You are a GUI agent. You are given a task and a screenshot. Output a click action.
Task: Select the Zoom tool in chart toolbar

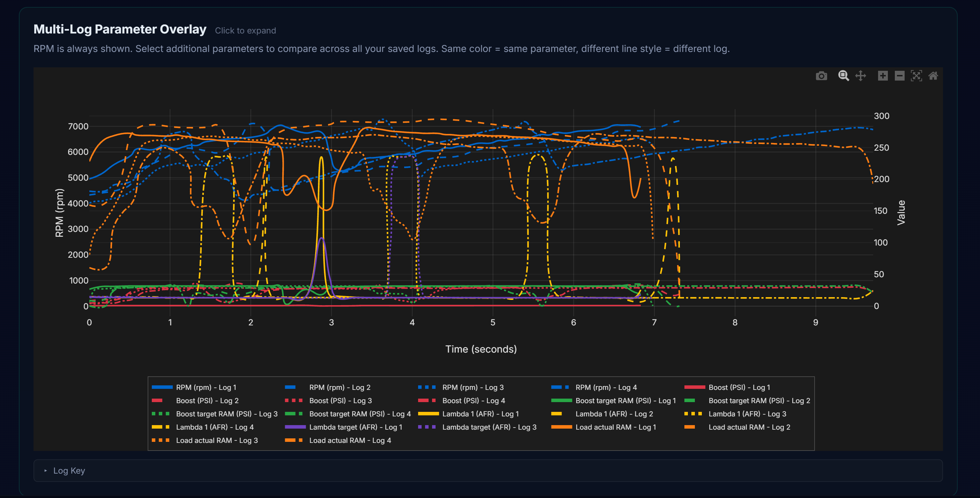(844, 76)
